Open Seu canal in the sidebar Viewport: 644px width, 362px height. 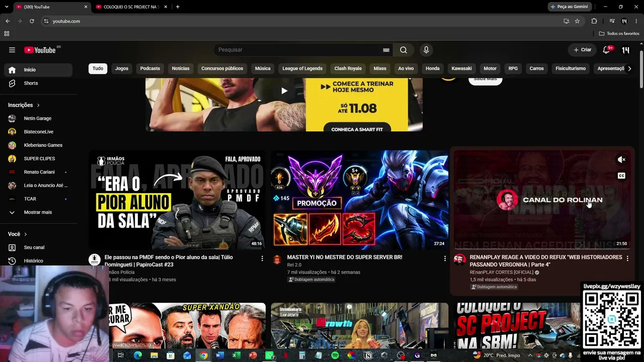(38, 247)
